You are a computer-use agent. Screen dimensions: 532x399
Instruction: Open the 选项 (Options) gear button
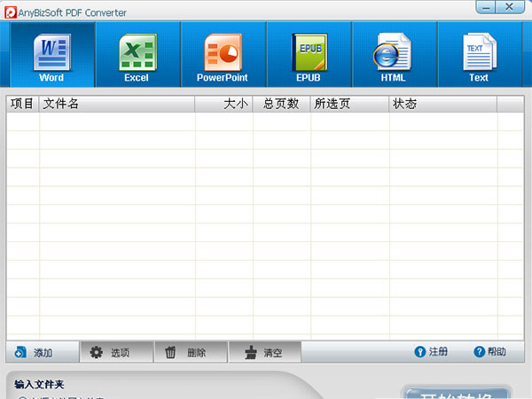click(117, 352)
